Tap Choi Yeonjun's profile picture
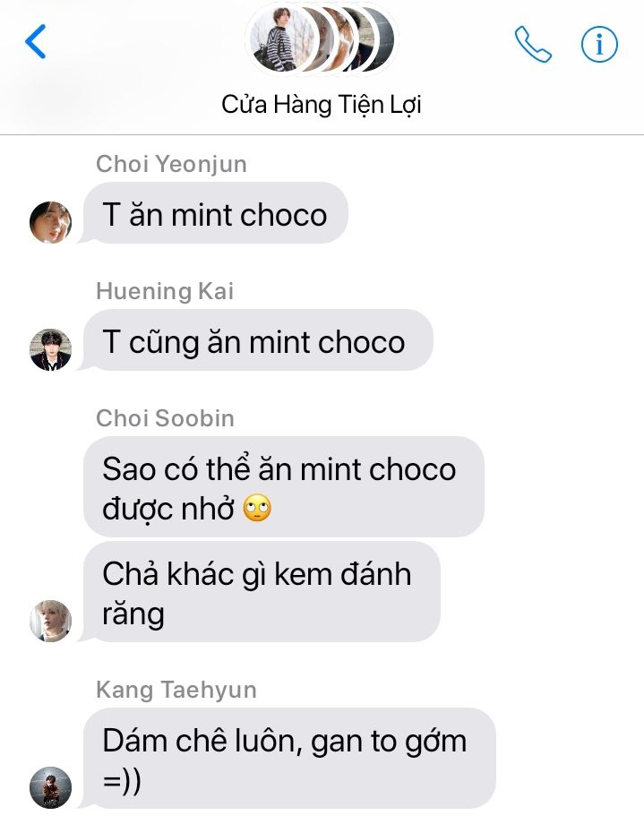 (x=50, y=222)
